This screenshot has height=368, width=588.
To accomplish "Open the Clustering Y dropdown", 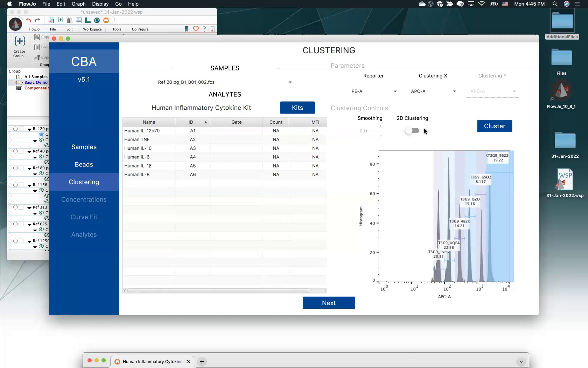I will [x=492, y=91].
